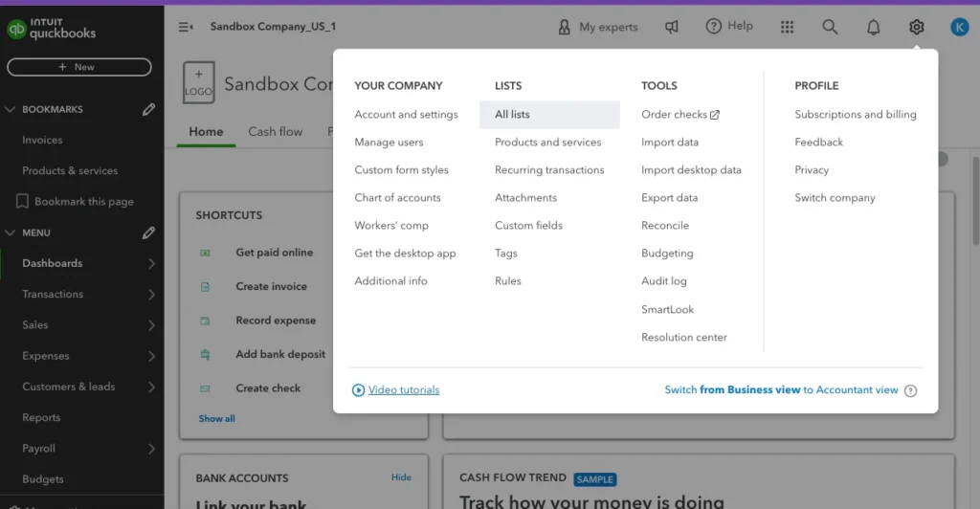Open Recurring transactions

[x=549, y=170]
